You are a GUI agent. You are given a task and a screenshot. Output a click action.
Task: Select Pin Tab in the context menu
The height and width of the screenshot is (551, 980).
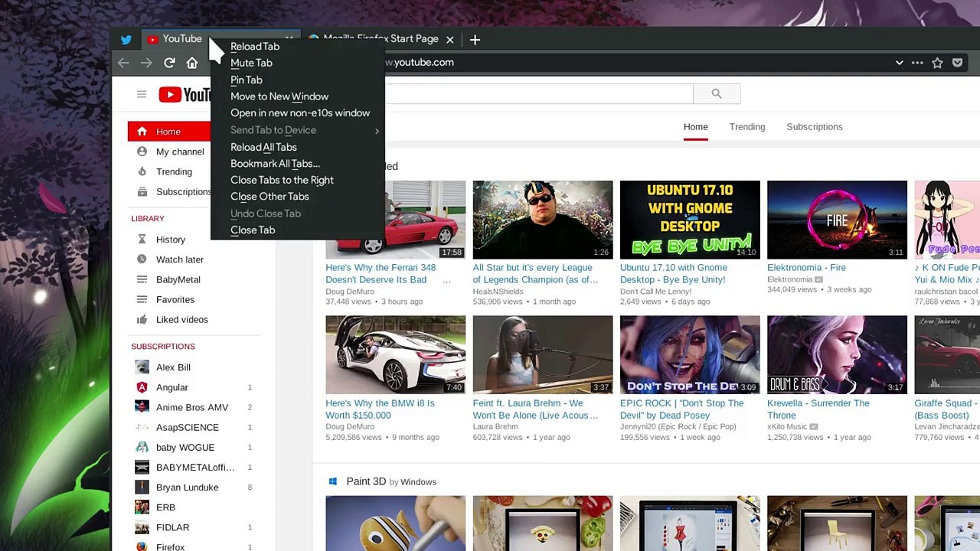297,80
